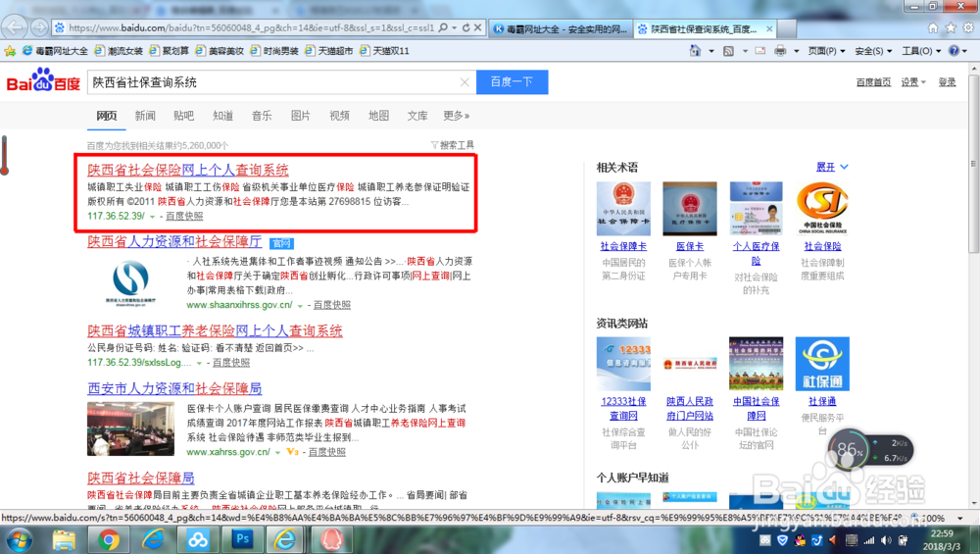
Task: Click the command bar Home icon
Action: pyautogui.click(x=695, y=51)
